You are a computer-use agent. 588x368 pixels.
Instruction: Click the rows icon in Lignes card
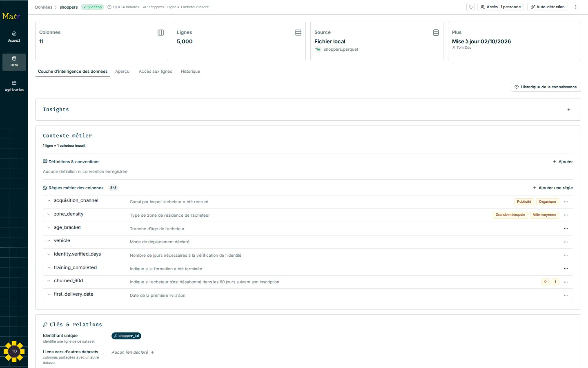[x=298, y=33]
